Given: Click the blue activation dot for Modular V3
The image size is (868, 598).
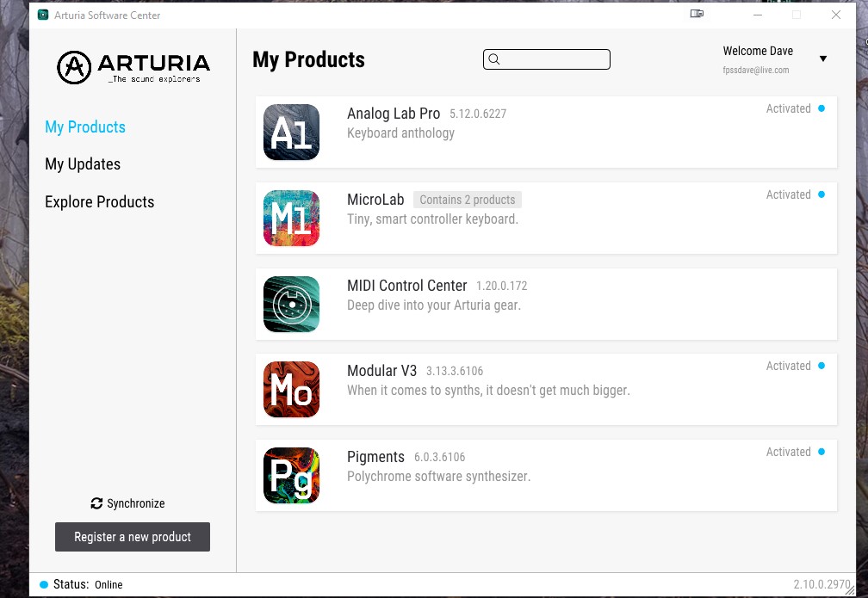Looking at the screenshot, I should (x=821, y=366).
